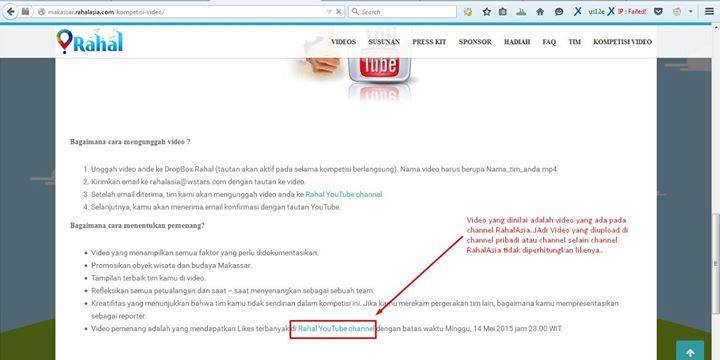Click the magnifier icon in search box

pos(355,12)
